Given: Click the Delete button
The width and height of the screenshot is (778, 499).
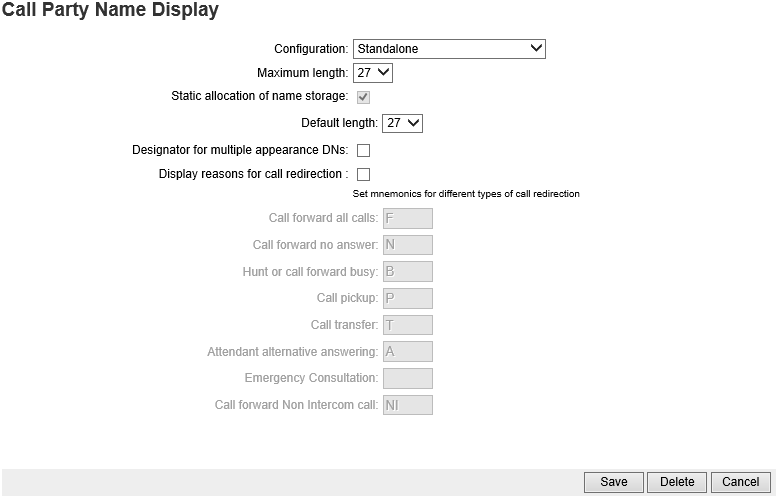Looking at the screenshot, I should coord(677,482).
